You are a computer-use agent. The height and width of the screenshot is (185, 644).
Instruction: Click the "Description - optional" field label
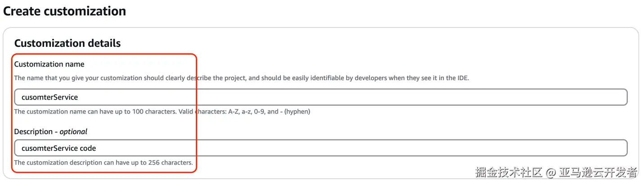[51, 131]
